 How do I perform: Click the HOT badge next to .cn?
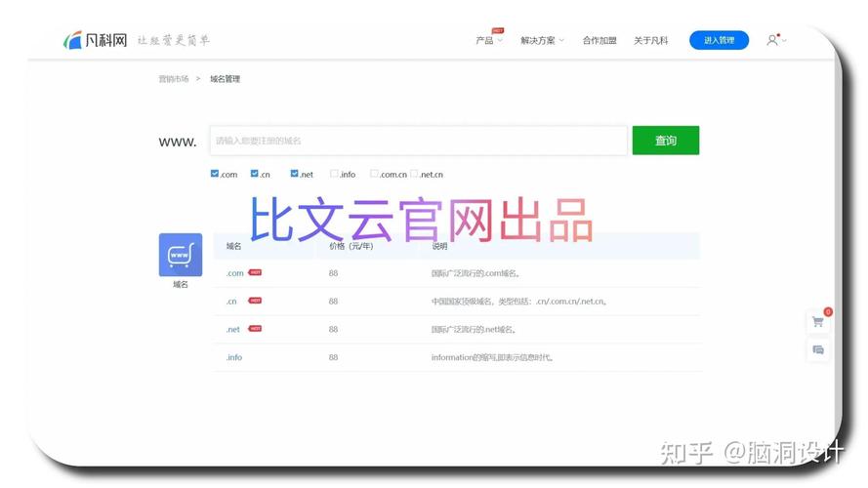click(255, 301)
